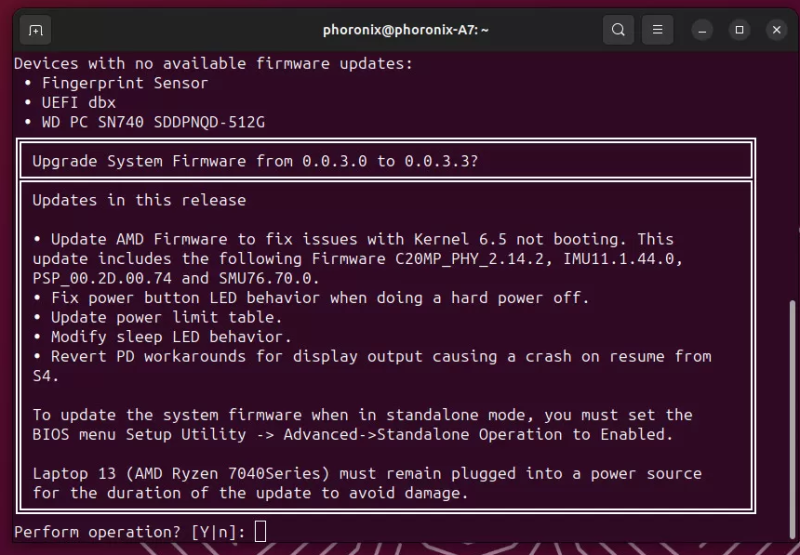Click the window title phoronix@phoronix-A7

click(406, 30)
